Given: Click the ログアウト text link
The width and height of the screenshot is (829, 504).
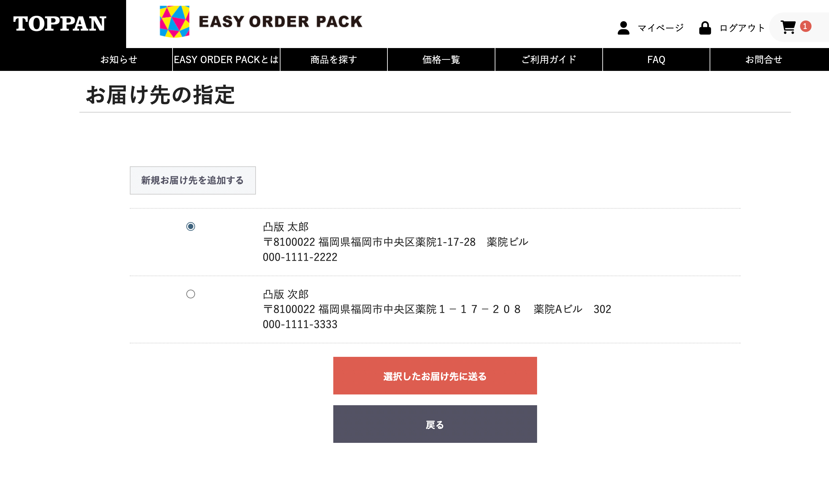Looking at the screenshot, I should [742, 28].
